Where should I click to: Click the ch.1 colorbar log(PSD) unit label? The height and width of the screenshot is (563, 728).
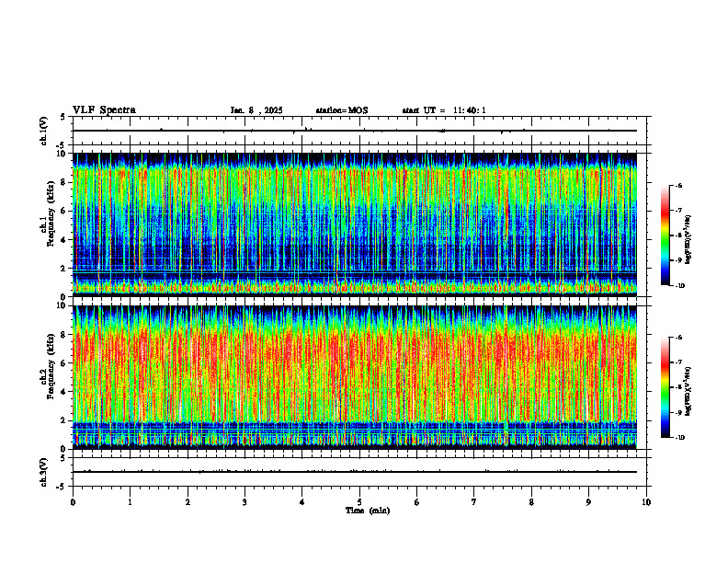tap(689, 240)
